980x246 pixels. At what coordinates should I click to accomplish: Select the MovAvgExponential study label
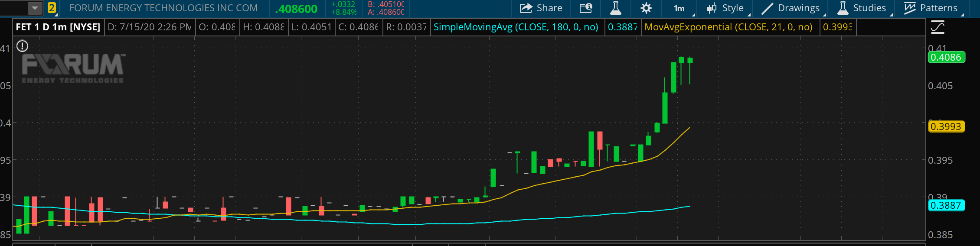pos(728,27)
